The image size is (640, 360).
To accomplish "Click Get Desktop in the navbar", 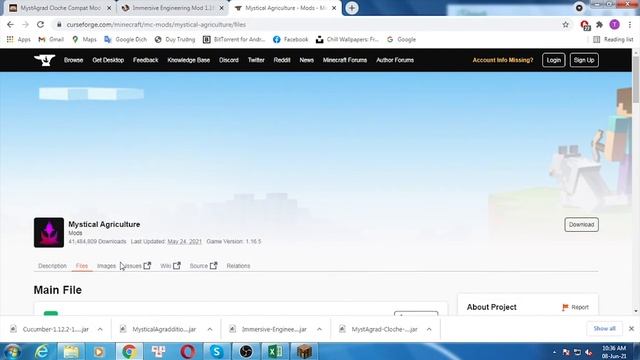I will tap(108, 60).
